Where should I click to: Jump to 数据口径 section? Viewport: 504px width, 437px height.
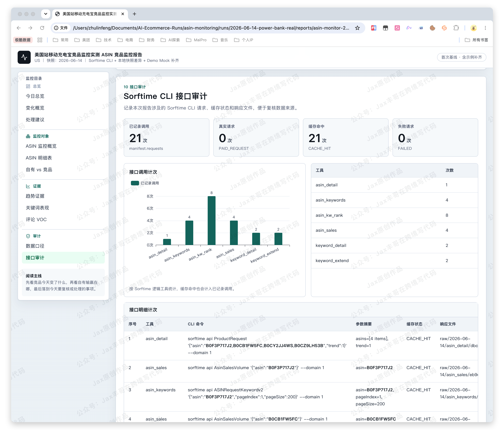[63, 246]
